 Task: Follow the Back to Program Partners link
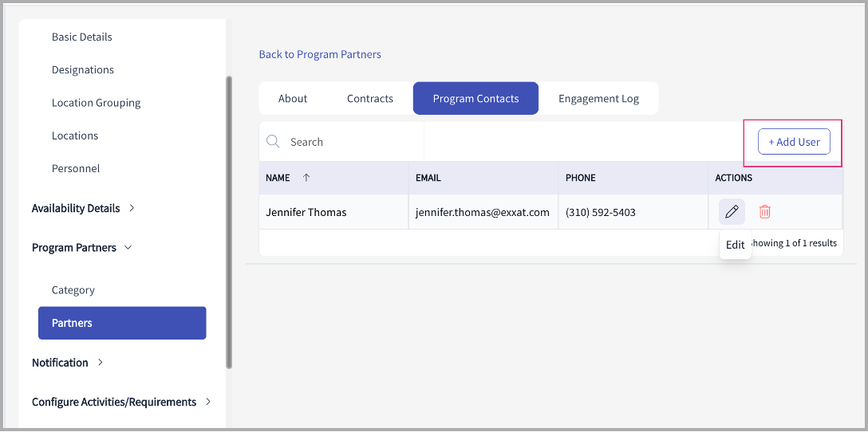point(320,54)
